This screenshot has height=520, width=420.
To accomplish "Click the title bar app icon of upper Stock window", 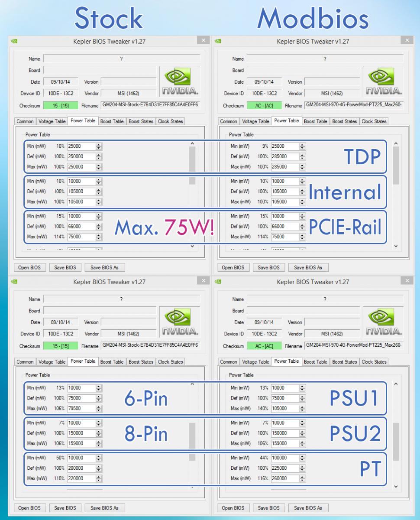I will click(14, 42).
